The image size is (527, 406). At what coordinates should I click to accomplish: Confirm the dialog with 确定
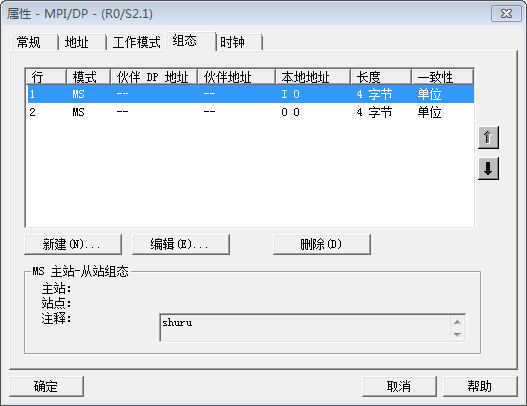(x=46, y=386)
